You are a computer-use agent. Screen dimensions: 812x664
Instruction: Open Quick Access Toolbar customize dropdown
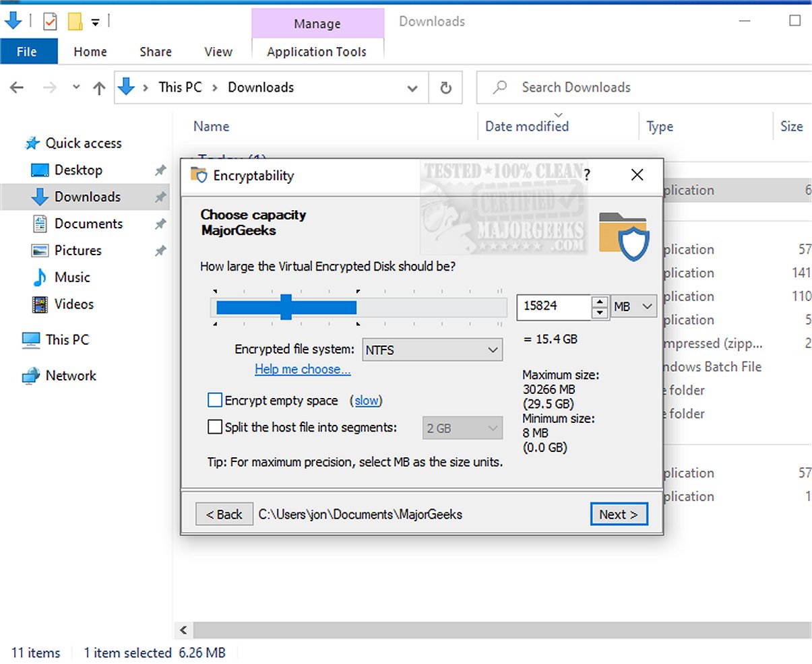(x=96, y=23)
